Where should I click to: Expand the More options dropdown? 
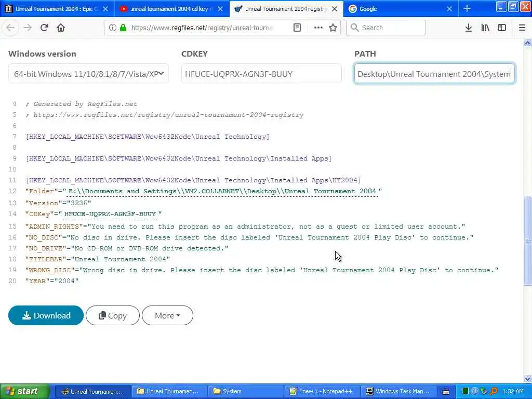coord(167,315)
